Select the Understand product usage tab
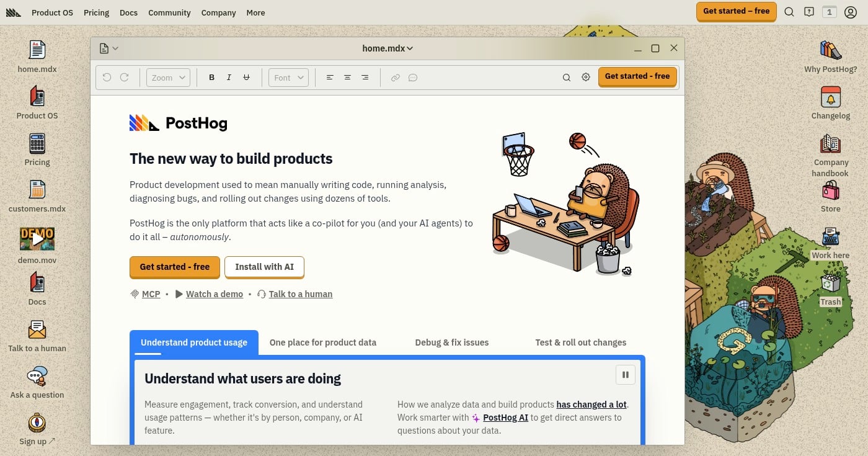This screenshot has width=868, height=456. [x=194, y=342]
